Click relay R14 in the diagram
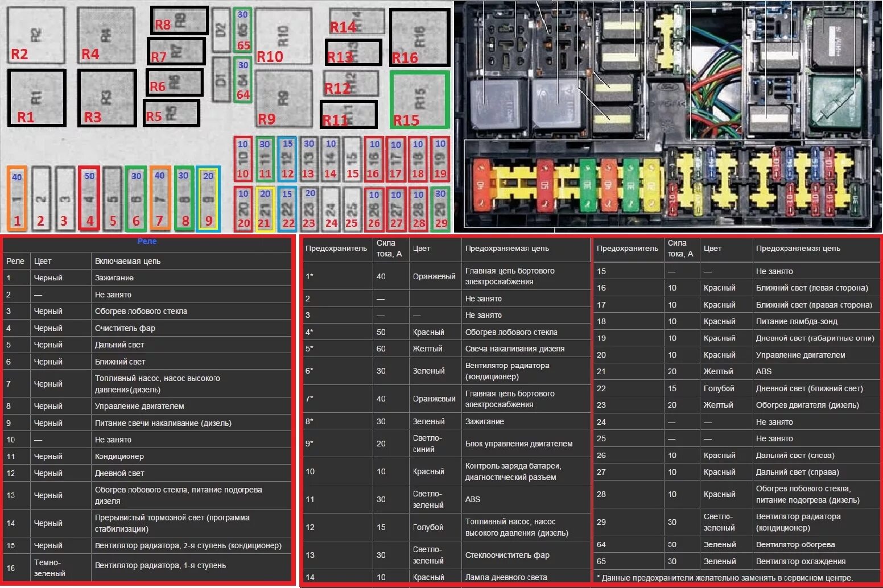Viewport: 883px width, 588px height. 357,22
